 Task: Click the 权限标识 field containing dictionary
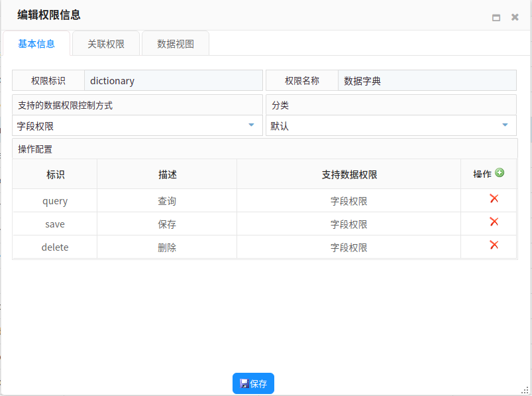click(x=173, y=81)
